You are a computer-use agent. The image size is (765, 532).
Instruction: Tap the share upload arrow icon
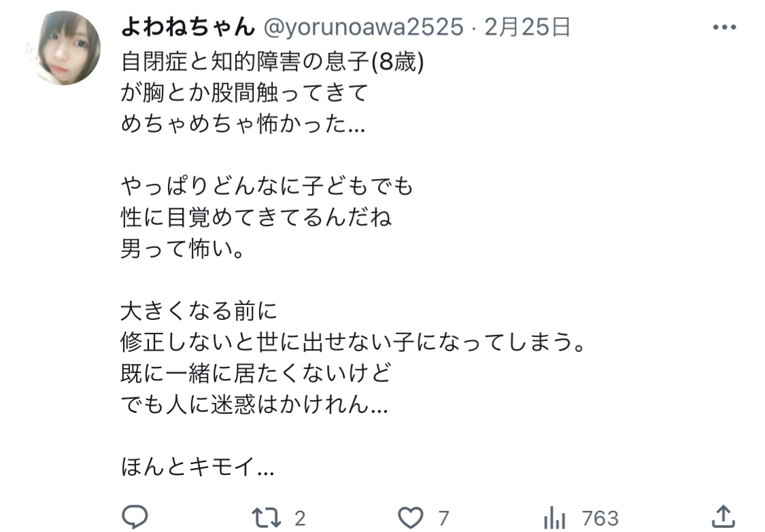(724, 516)
